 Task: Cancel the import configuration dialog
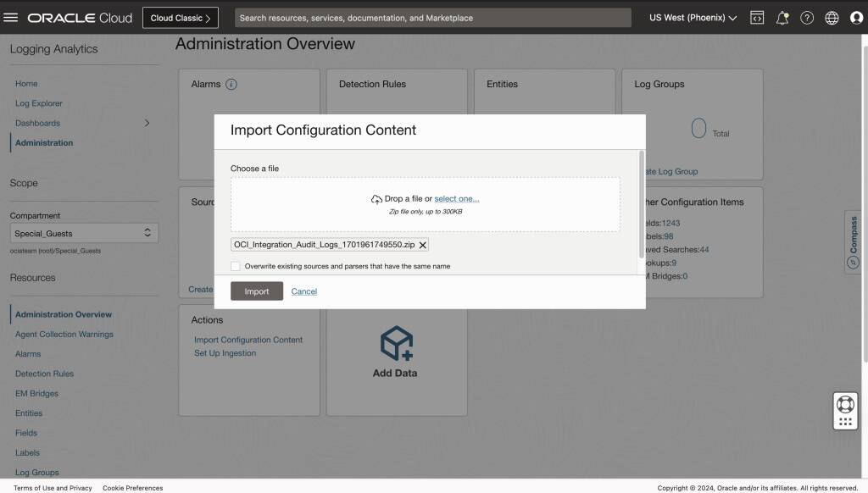303,291
